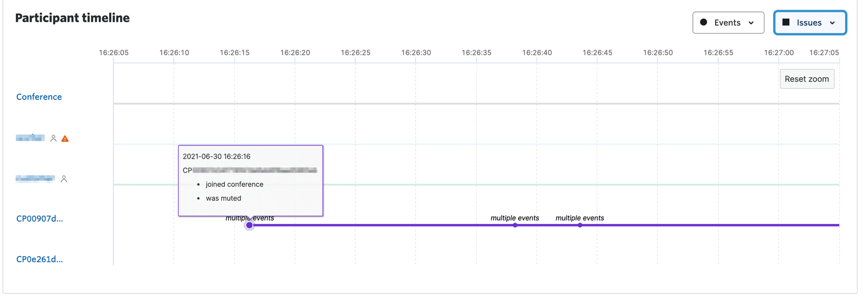The height and width of the screenshot is (301, 868).
Task: Select participant CP0e261d... link
Action: tap(40, 259)
